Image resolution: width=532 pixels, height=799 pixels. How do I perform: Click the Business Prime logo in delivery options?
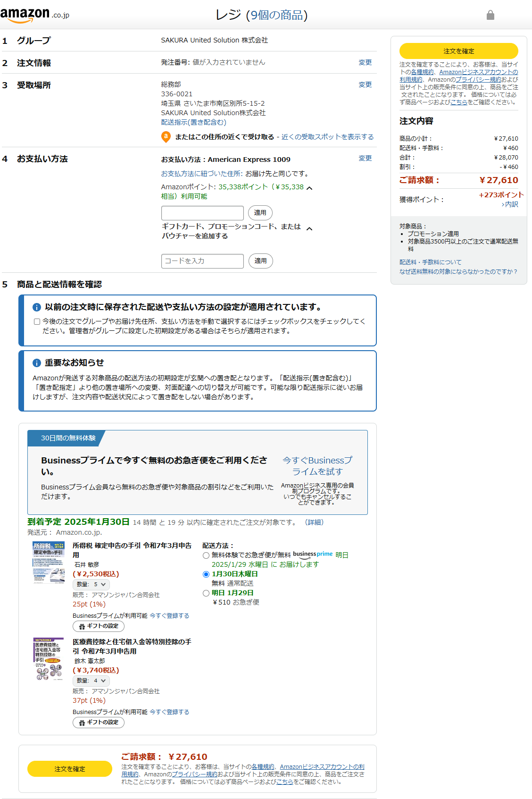click(313, 555)
